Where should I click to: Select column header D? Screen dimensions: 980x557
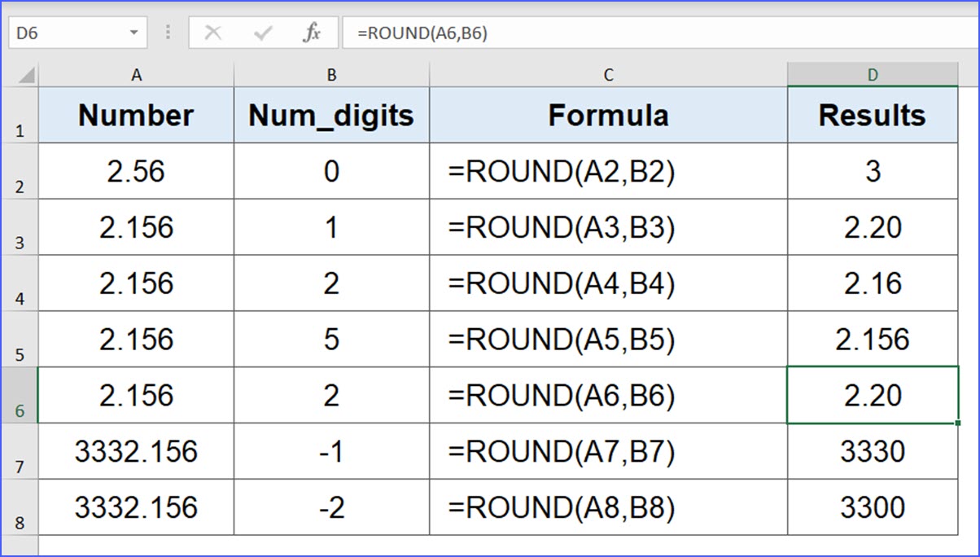873,74
